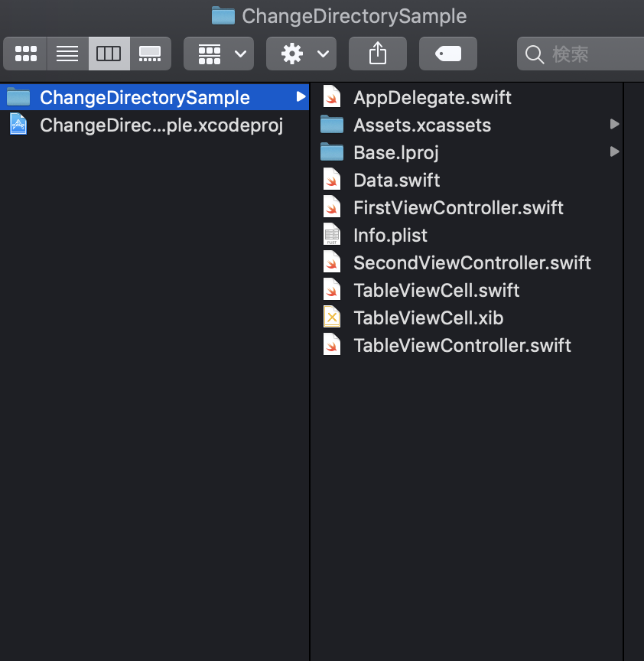Select the Data.swift file

pyautogui.click(x=396, y=180)
